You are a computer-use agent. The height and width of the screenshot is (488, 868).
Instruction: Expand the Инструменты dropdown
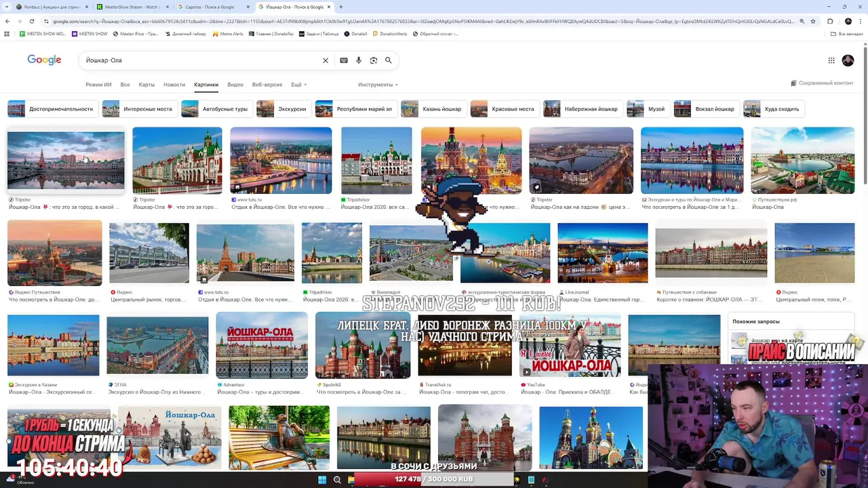(378, 85)
